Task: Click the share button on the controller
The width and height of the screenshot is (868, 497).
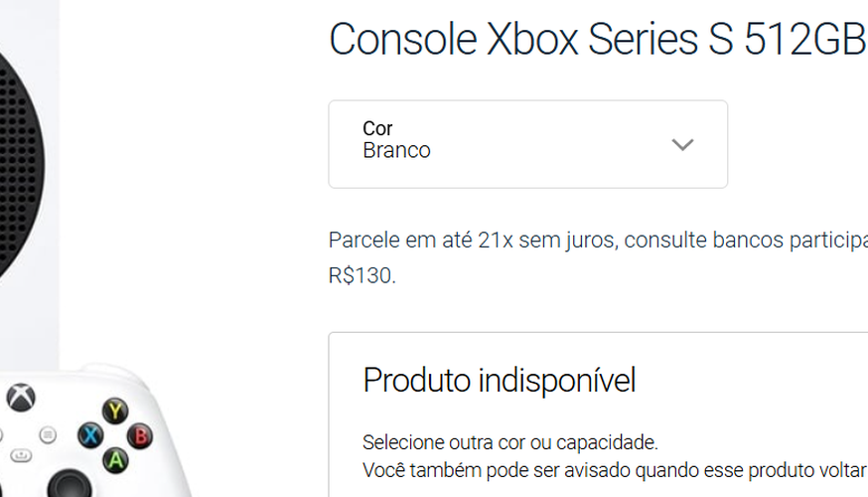Action: (21, 455)
